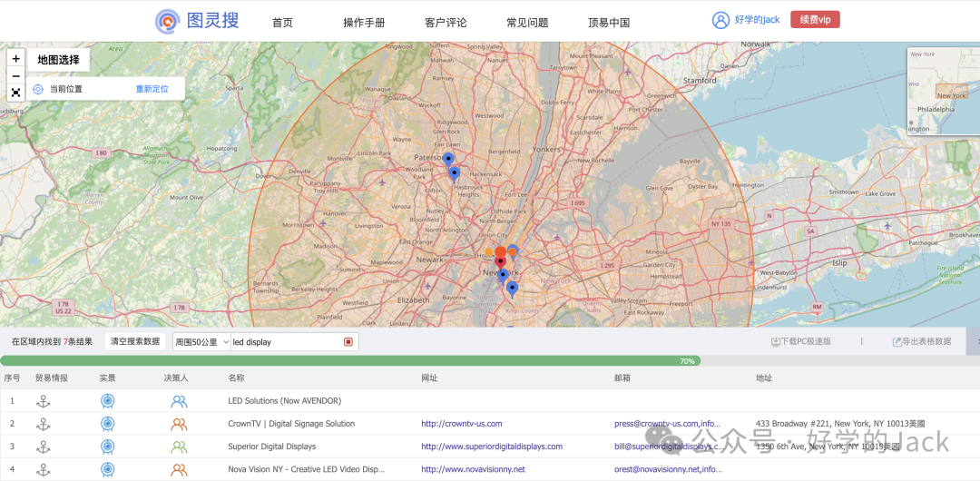Click the user avatar icon
The width and height of the screenshot is (980, 481).
coord(720,20)
